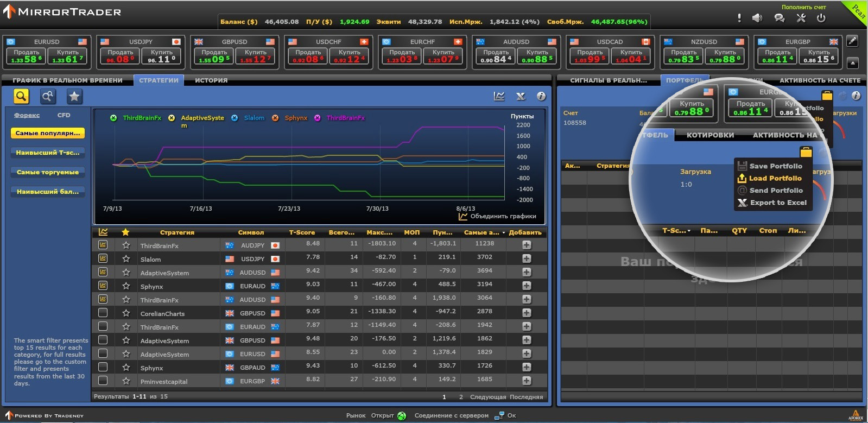Go to results page 2
This screenshot has height=423, width=868.
click(x=461, y=397)
